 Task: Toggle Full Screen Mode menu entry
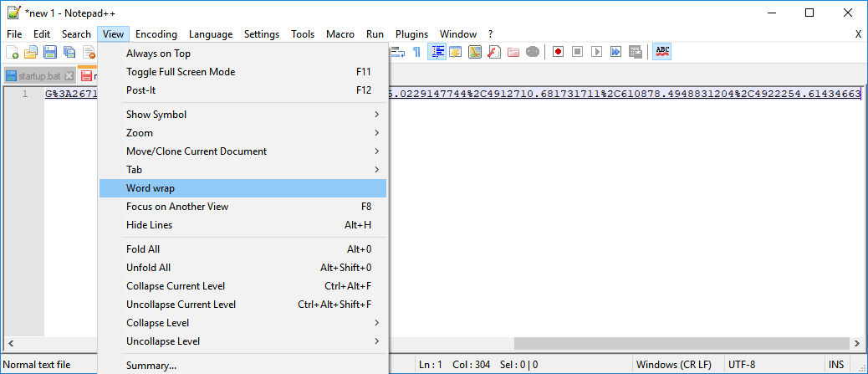(243, 72)
